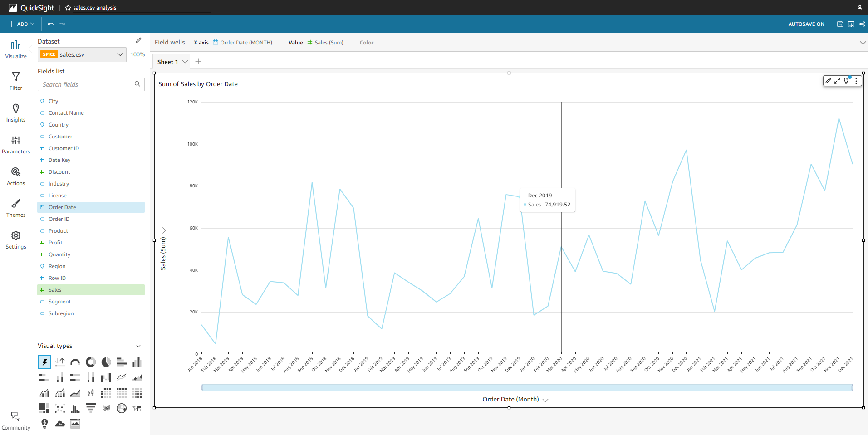Open visual format pencil icon on chart

829,81
